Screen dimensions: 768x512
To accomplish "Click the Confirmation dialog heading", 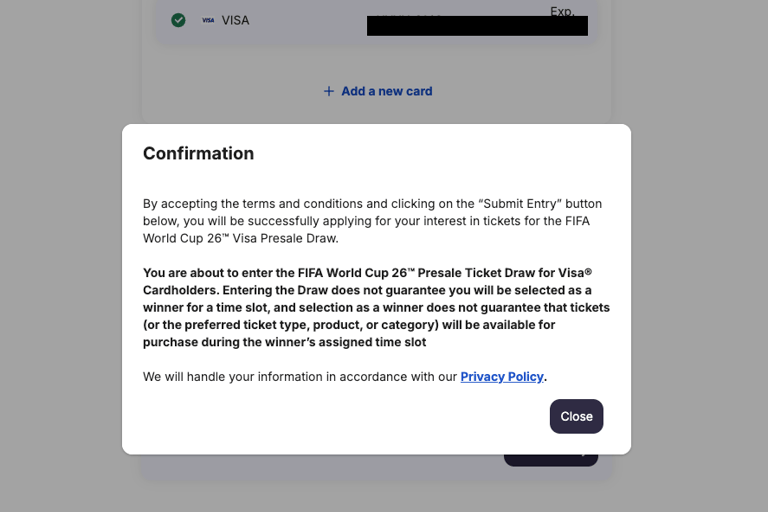I will (x=198, y=153).
